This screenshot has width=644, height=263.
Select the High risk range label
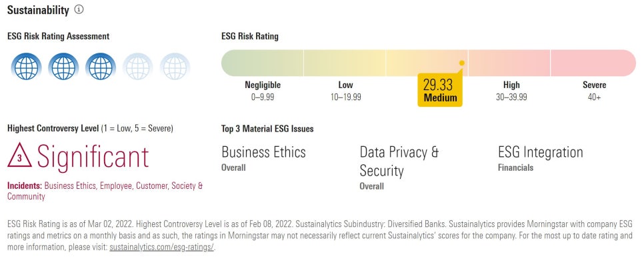pyautogui.click(x=511, y=91)
